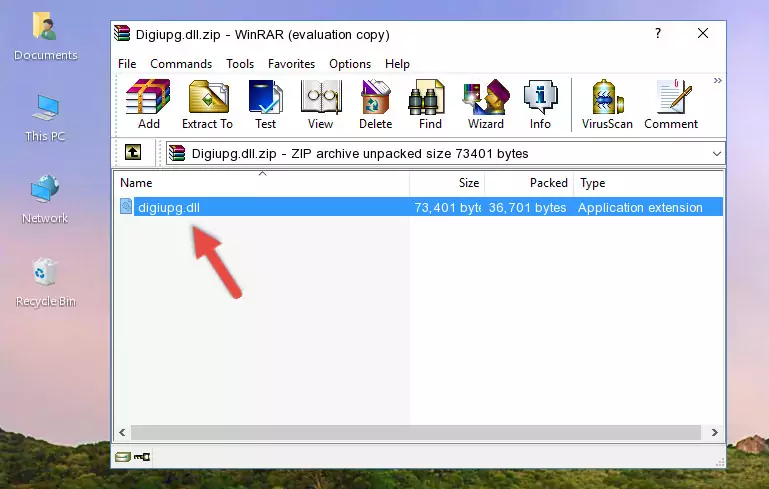Click the WinRAR title bar icon
The width and height of the screenshot is (769, 489).
click(x=122, y=33)
